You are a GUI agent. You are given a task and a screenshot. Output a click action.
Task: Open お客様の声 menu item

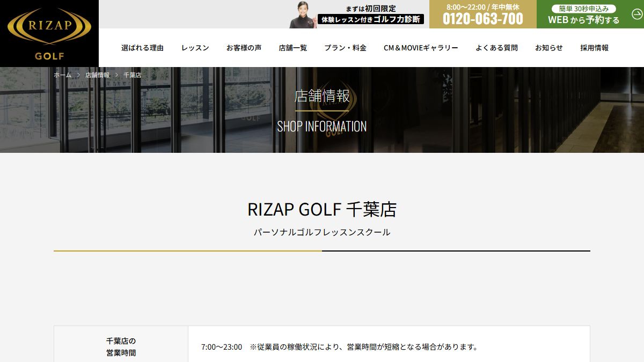(244, 48)
